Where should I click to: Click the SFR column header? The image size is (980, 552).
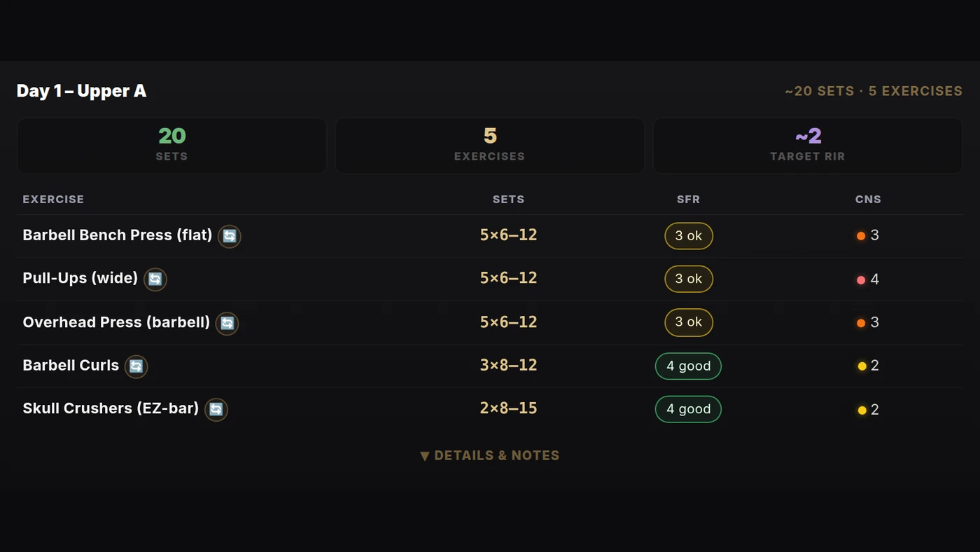[x=688, y=199]
